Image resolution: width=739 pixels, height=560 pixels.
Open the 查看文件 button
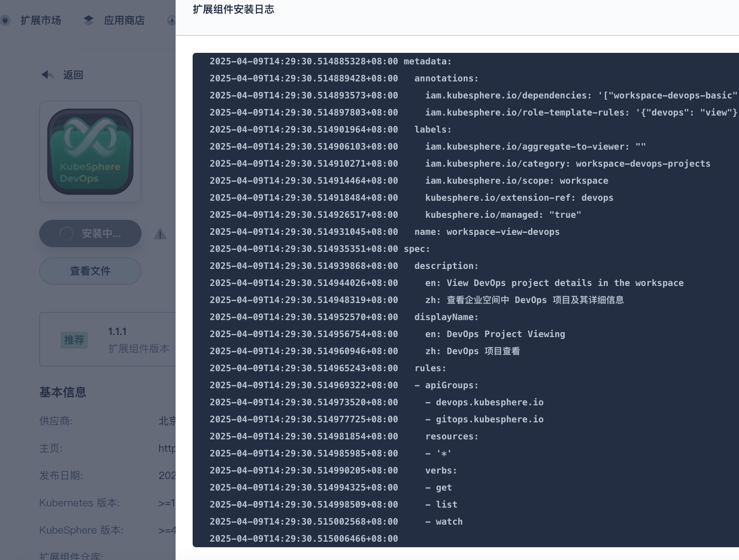90,271
